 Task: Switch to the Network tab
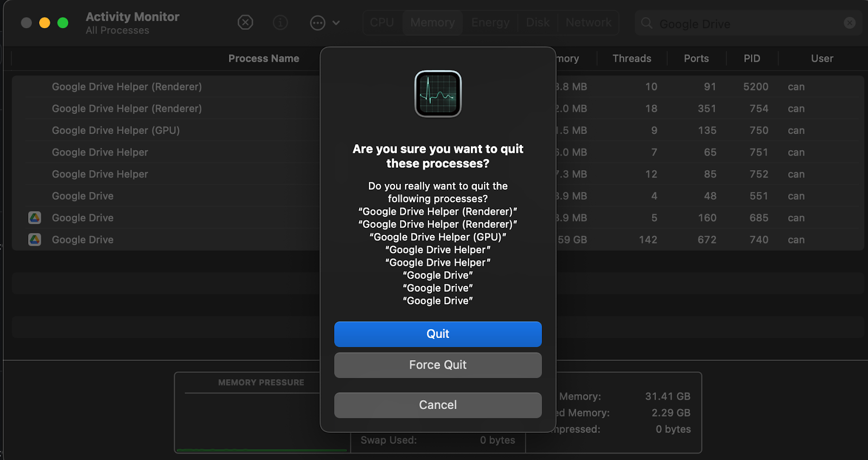(x=589, y=23)
